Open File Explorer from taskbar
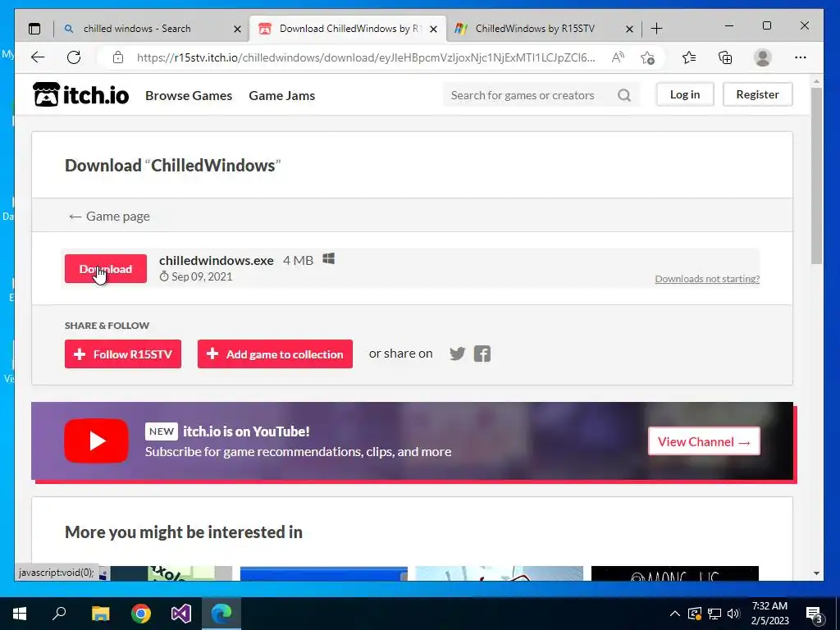 (100, 614)
